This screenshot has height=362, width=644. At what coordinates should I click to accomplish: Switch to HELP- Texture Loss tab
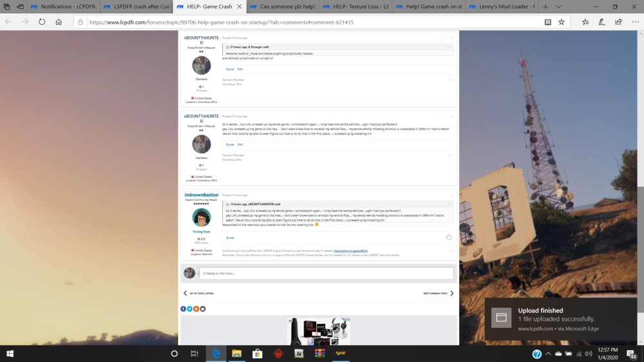point(355,6)
